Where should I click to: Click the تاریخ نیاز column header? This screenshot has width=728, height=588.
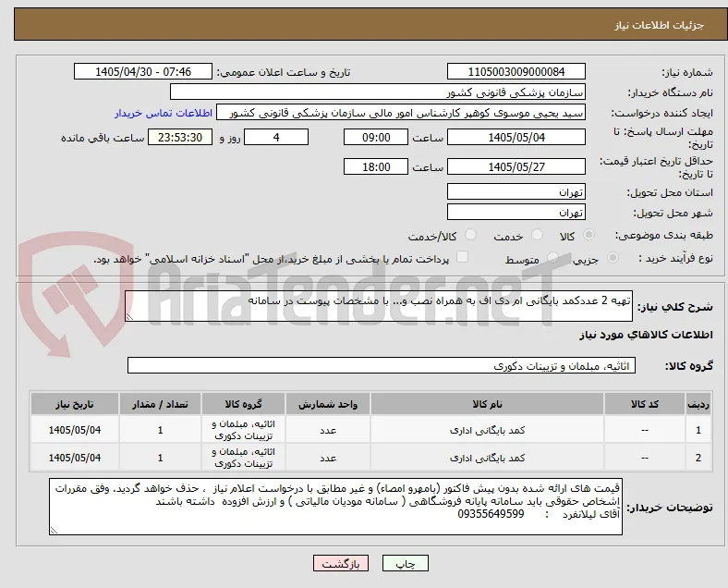(75, 404)
